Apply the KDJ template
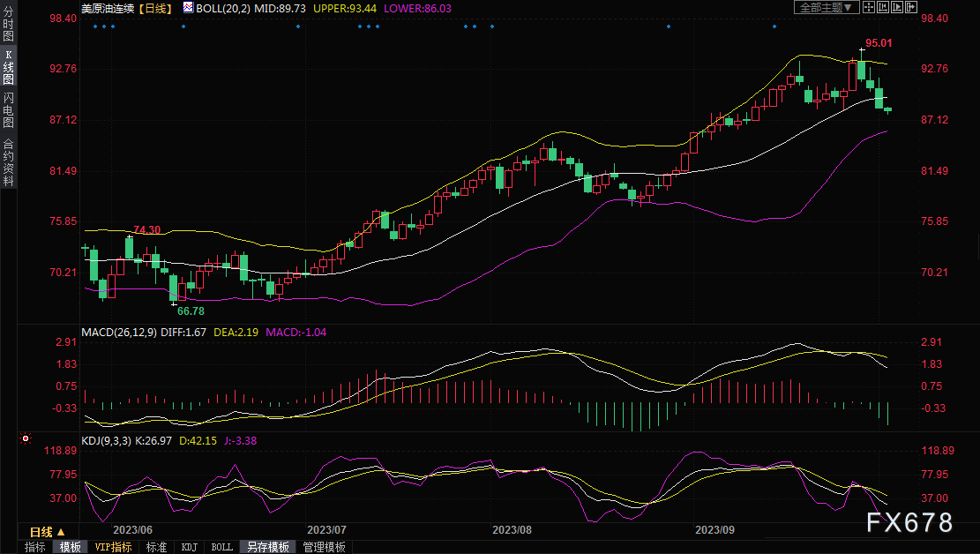The height and width of the screenshot is (554, 980). pyautogui.click(x=190, y=547)
